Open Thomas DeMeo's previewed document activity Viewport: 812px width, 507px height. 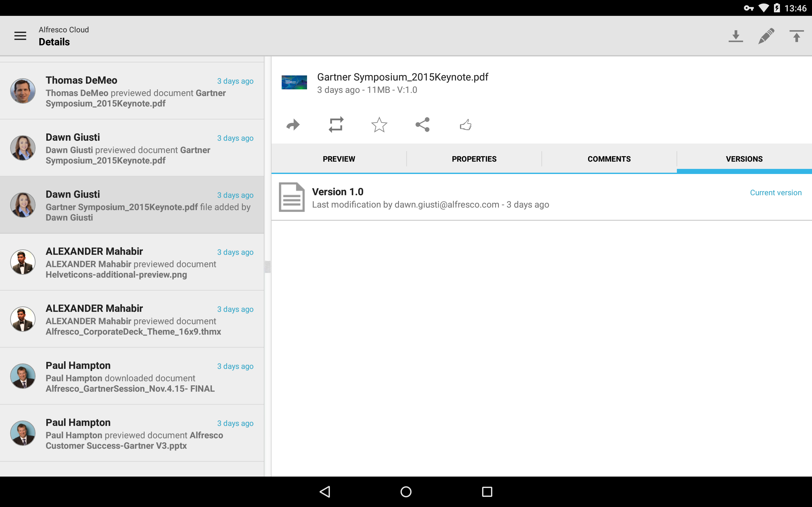tap(132, 91)
